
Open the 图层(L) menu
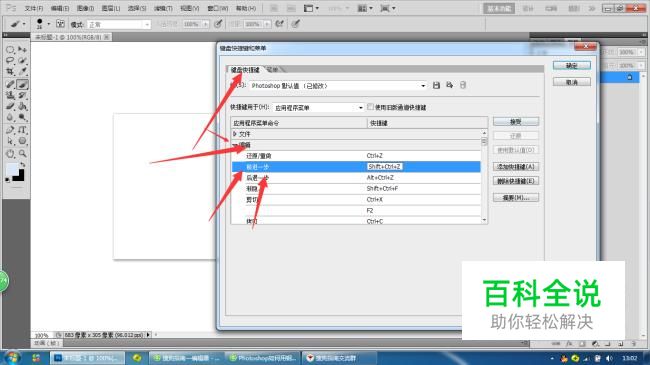tap(111, 8)
